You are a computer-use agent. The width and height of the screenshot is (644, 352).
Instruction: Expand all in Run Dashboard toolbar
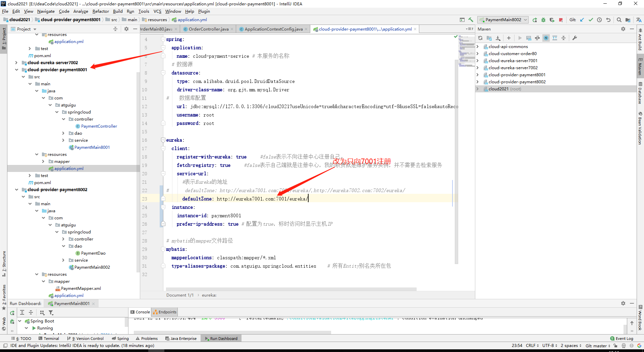(22, 313)
